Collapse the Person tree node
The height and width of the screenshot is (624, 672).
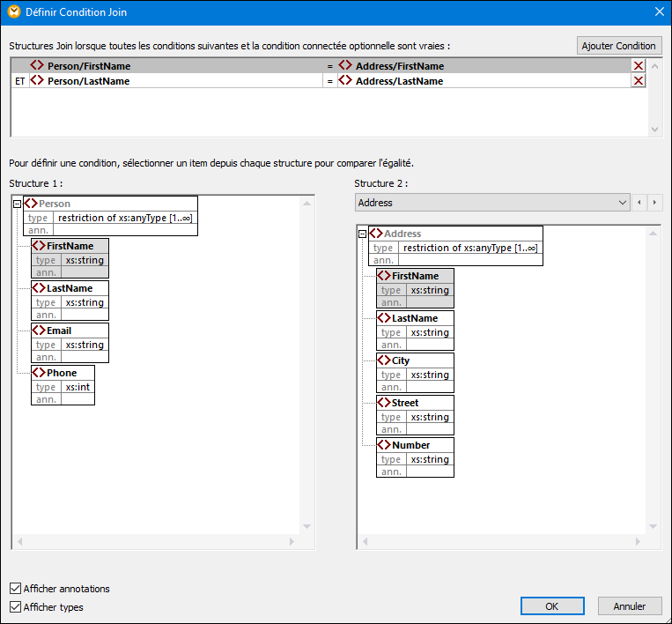pyautogui.click(x=17, y=204)
